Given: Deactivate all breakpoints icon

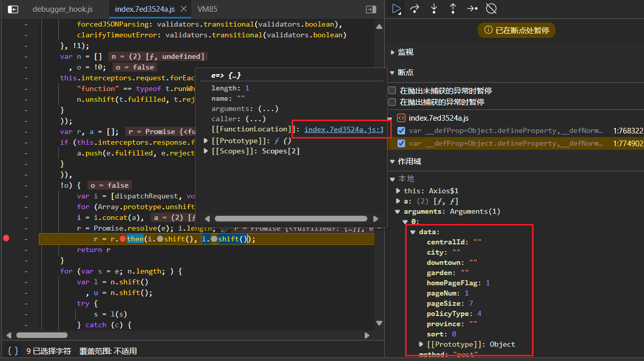Looking at the screenshot, I should click(x=491, y=9).
